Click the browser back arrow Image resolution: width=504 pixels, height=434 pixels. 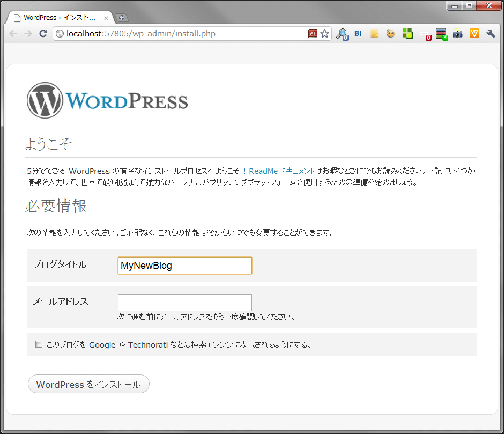click(13, 33)
